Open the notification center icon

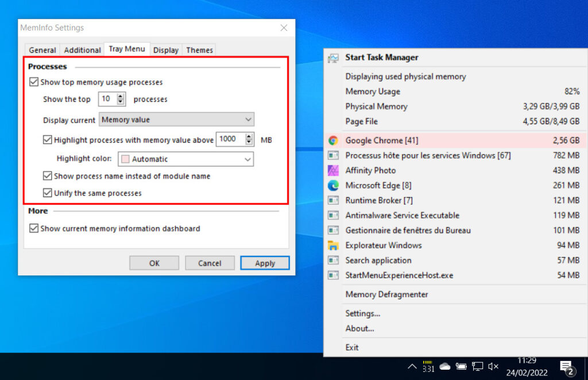pos(566,367)
